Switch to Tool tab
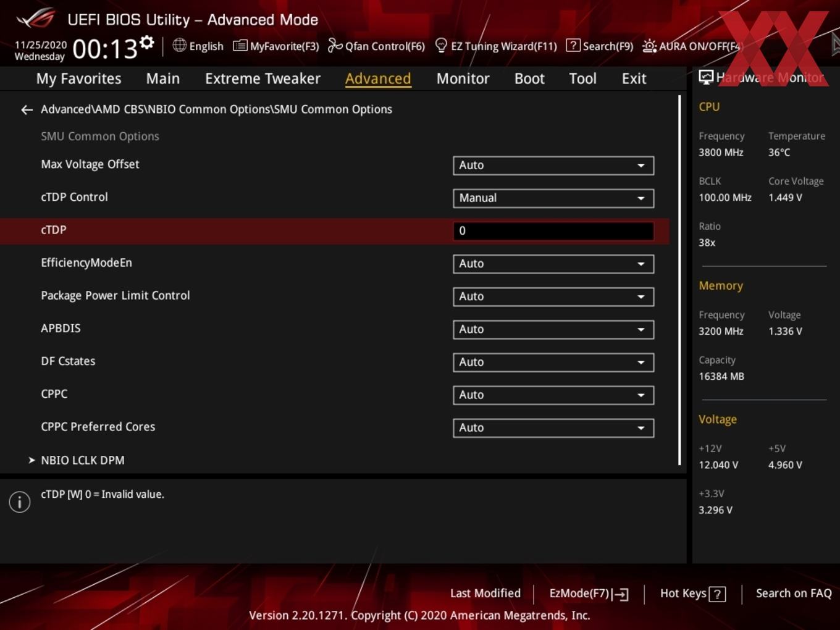Viewport: 840px width, 630px height. (x=582, y=78)
